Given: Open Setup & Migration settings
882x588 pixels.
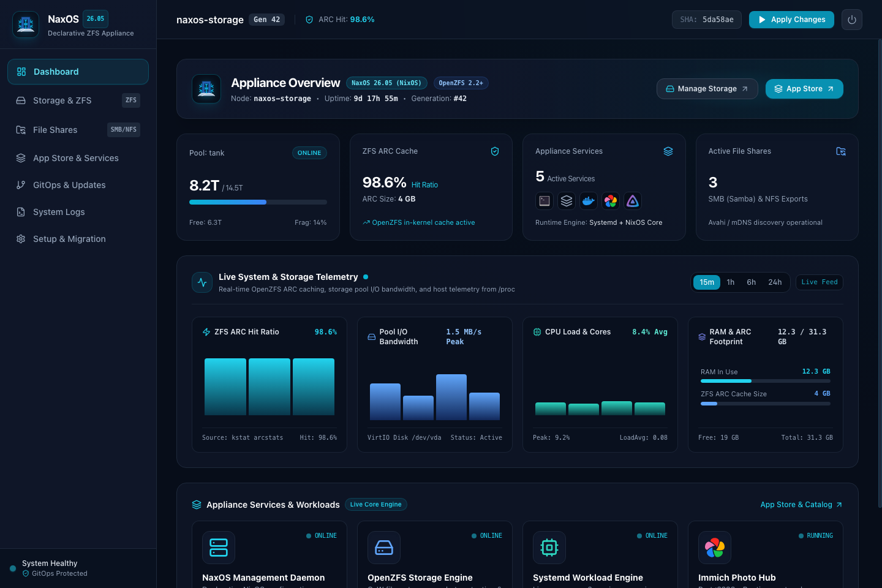Looking at the screenshot, I should tap(78, 239).
